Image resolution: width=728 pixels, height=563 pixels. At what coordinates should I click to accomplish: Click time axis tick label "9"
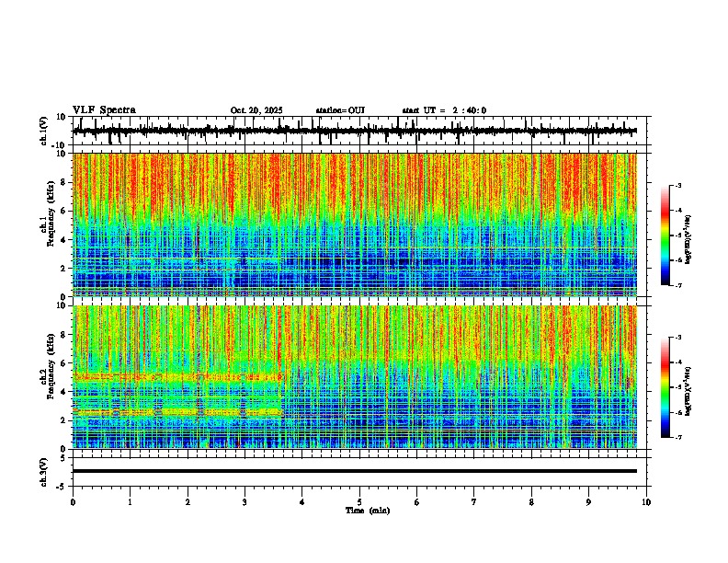click(588, 502)
